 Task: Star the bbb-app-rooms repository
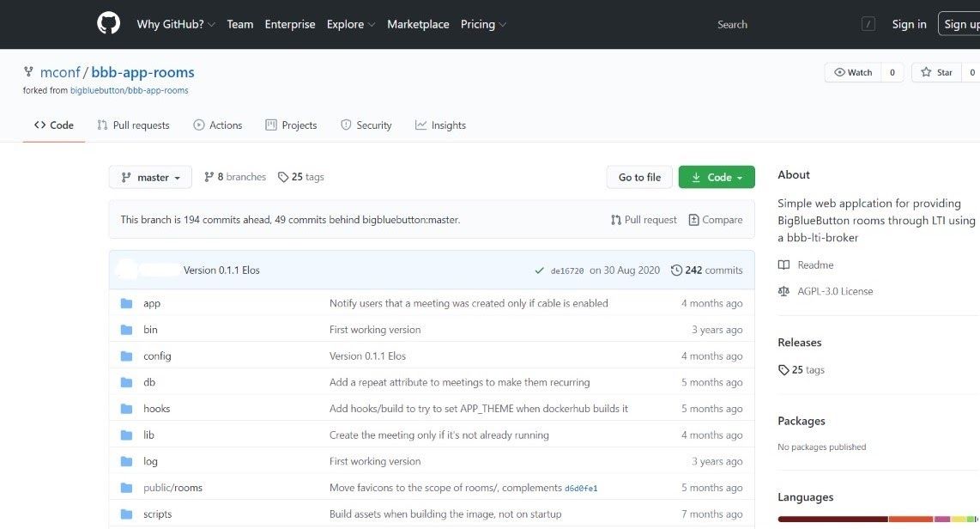click(x=936, y=72)
